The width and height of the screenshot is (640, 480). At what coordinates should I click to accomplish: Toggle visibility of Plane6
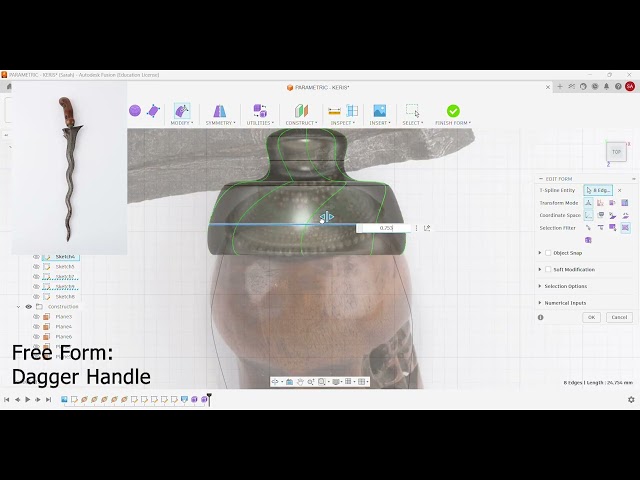(x=36, y=337)
